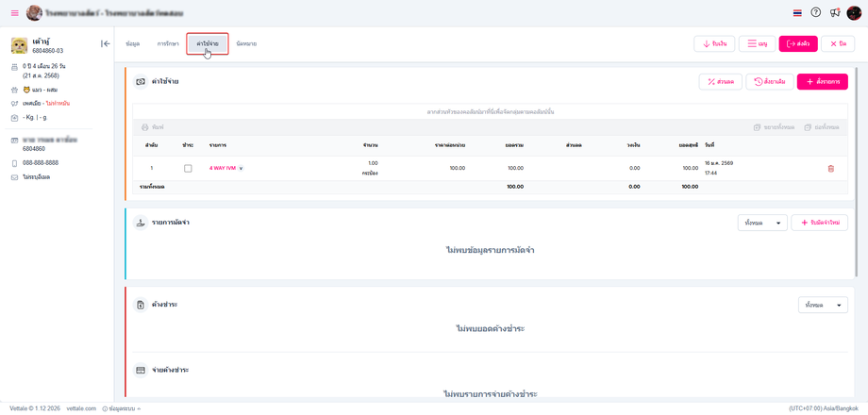This screenshot has width=868, height=415.
Task: Open the deposit list ทั้งหมด filter dropdown
Action: pos(762,223)
